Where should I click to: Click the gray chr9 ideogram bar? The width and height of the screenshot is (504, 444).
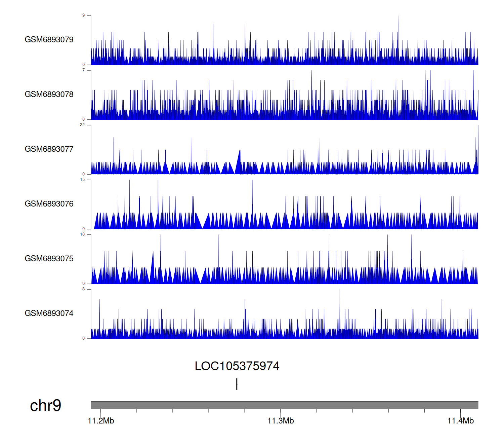click(284, 405)
